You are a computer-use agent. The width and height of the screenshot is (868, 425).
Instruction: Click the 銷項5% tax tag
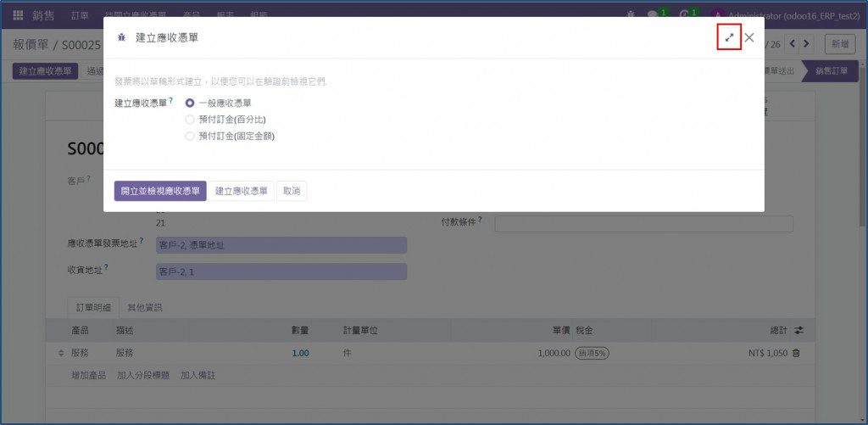click(x=593, y=353)
